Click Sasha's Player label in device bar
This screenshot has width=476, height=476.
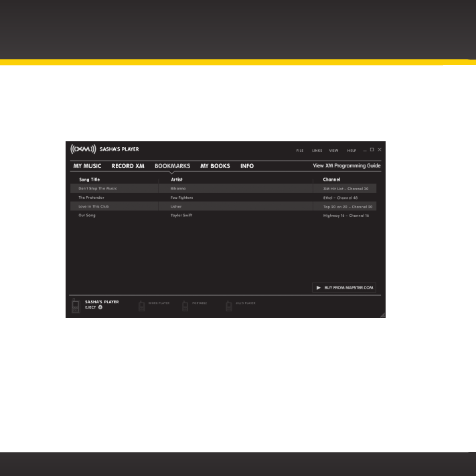point(102,302)
